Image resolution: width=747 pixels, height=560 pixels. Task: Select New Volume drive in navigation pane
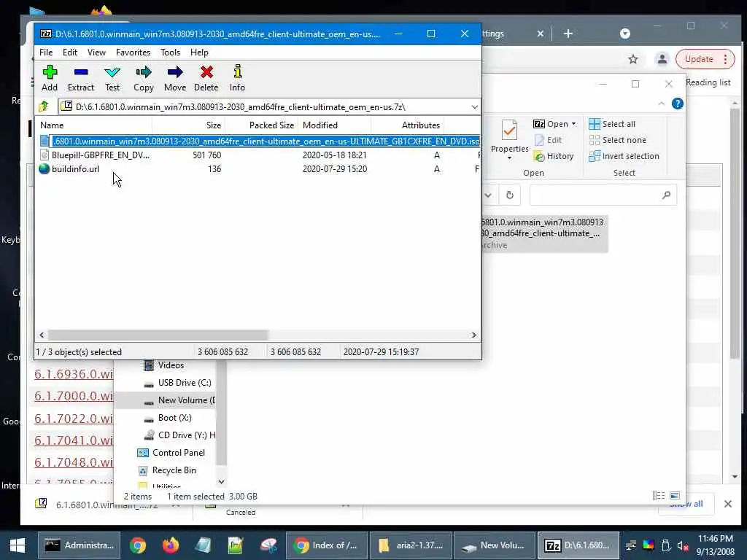[179, 400]
